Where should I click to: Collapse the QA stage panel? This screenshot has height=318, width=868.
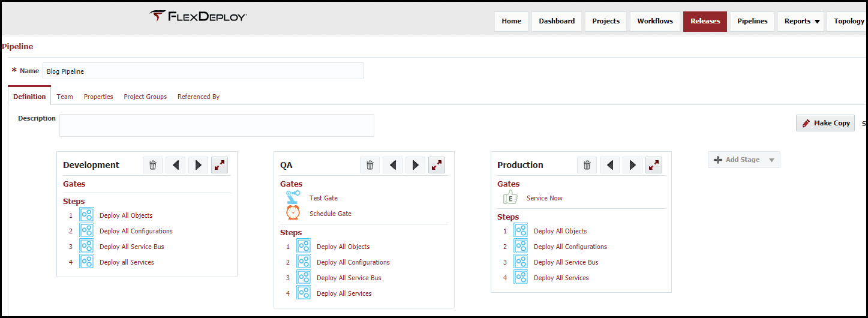(437, 165)
